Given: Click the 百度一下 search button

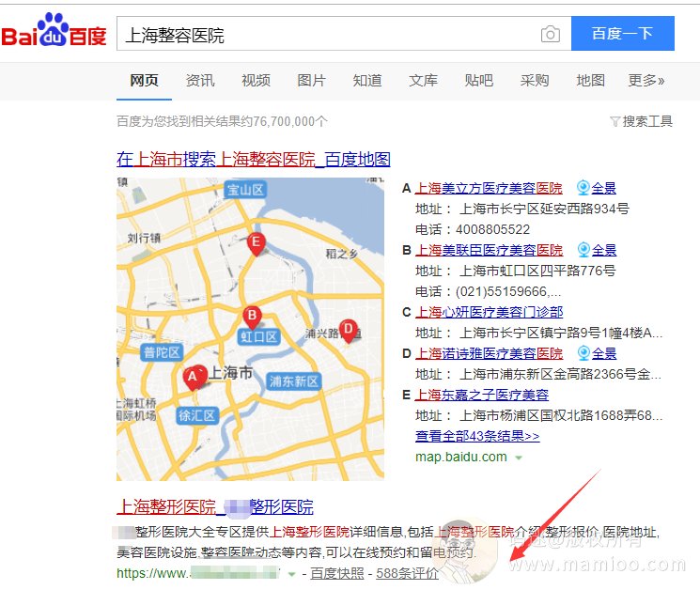Looking at the screenshot, I should point(622,34).
